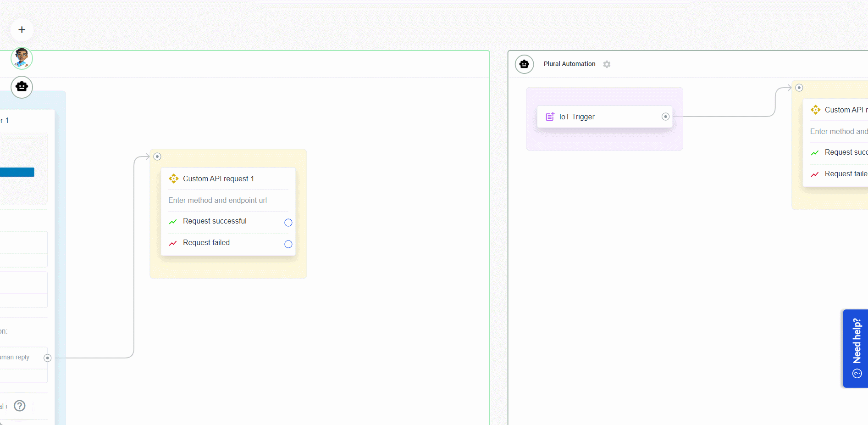Open the Need help? side widget

[856, 348]
